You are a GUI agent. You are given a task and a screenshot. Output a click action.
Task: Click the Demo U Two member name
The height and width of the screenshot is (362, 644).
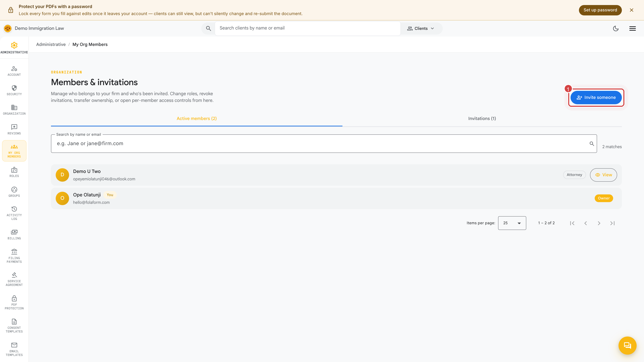[x=87, y=171]
